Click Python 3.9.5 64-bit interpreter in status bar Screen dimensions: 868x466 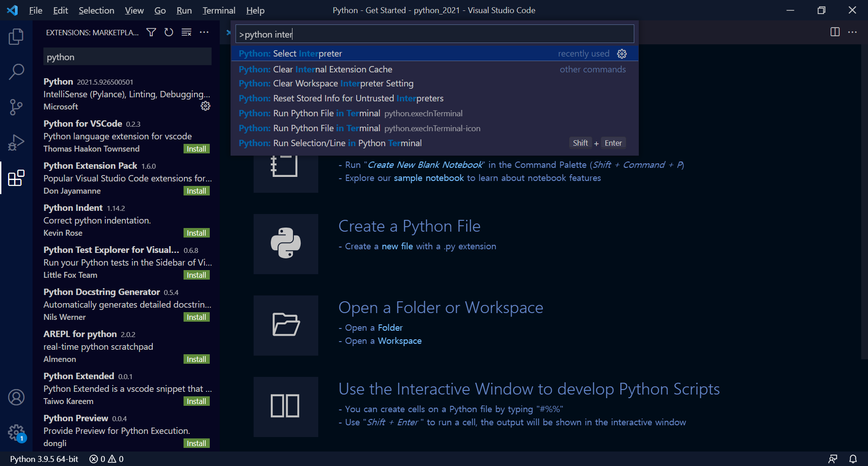[44, 459]
